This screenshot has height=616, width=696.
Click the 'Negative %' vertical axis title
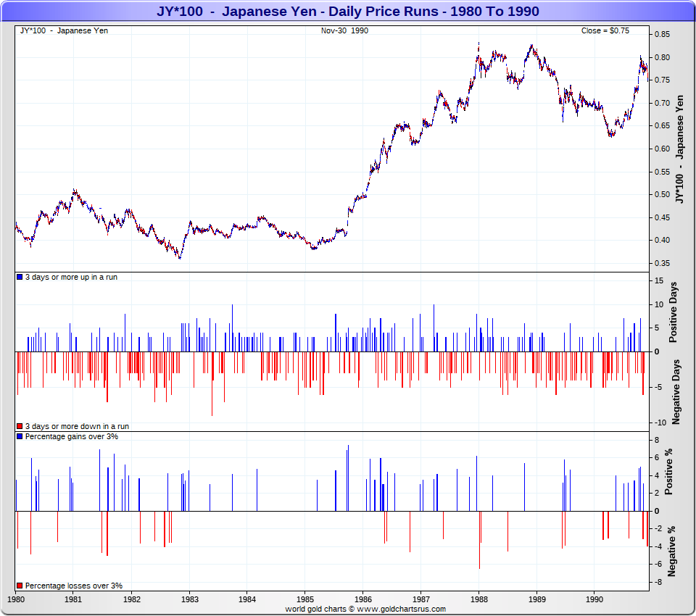click(671, 552)
